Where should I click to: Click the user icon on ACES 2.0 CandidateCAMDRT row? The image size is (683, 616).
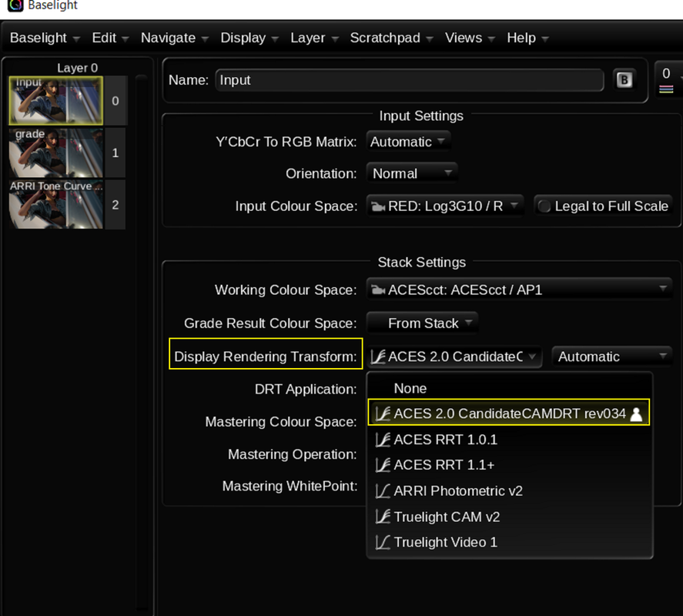(x=636, y=413)
